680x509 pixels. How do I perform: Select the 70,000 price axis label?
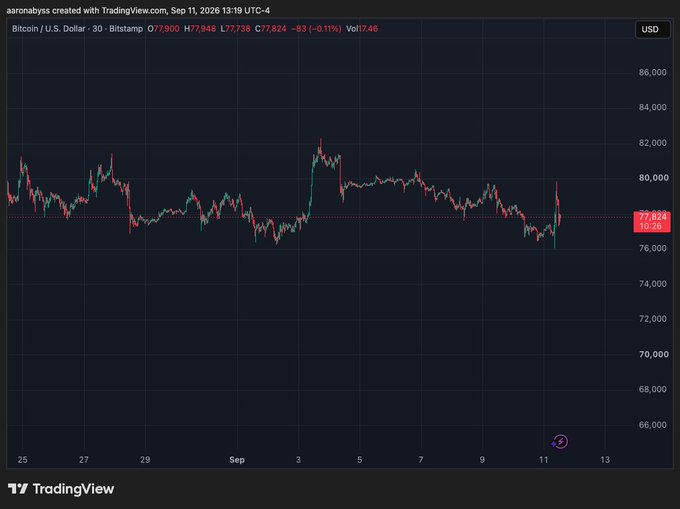click(x=654, y=355)
